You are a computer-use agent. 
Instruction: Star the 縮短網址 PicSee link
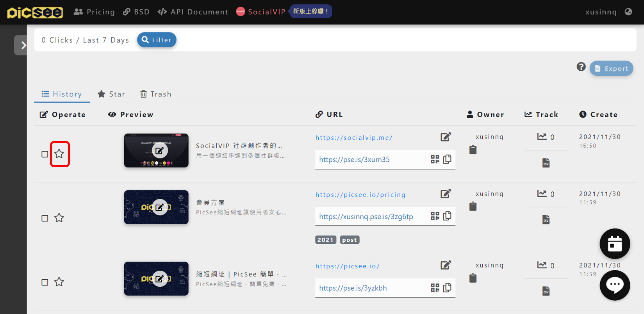point(59,282)
